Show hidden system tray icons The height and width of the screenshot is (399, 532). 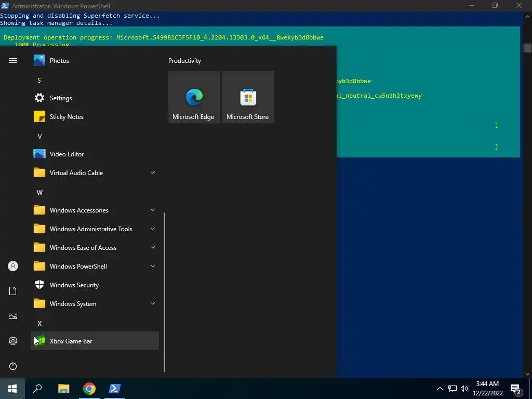[440, 389]
